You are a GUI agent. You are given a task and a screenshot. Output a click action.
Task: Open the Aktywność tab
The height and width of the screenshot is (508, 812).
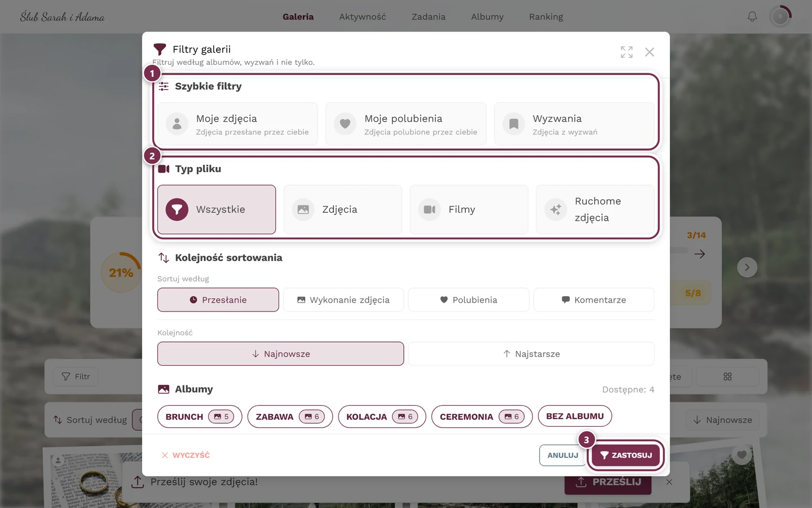[x=363, y=17]
